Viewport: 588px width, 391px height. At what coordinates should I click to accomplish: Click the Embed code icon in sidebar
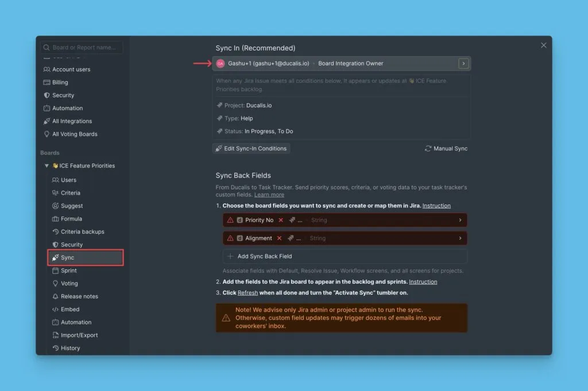click(x=56, y=309)
